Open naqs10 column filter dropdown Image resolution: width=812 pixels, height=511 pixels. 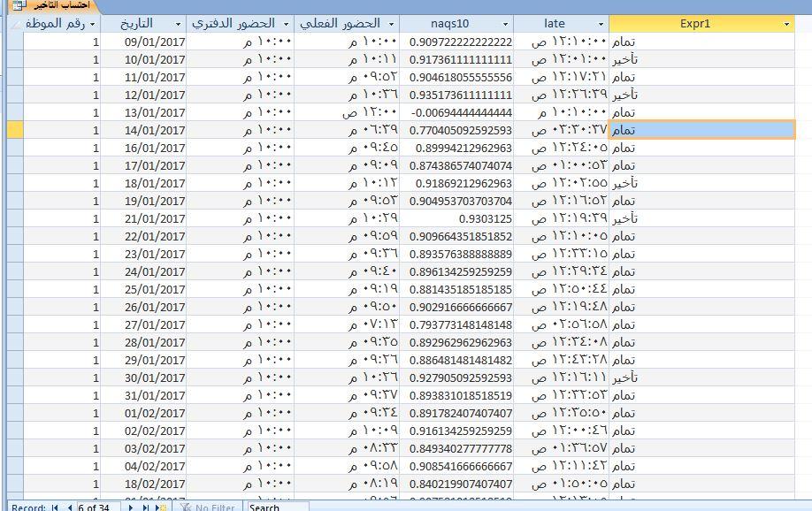coord(505,24)
